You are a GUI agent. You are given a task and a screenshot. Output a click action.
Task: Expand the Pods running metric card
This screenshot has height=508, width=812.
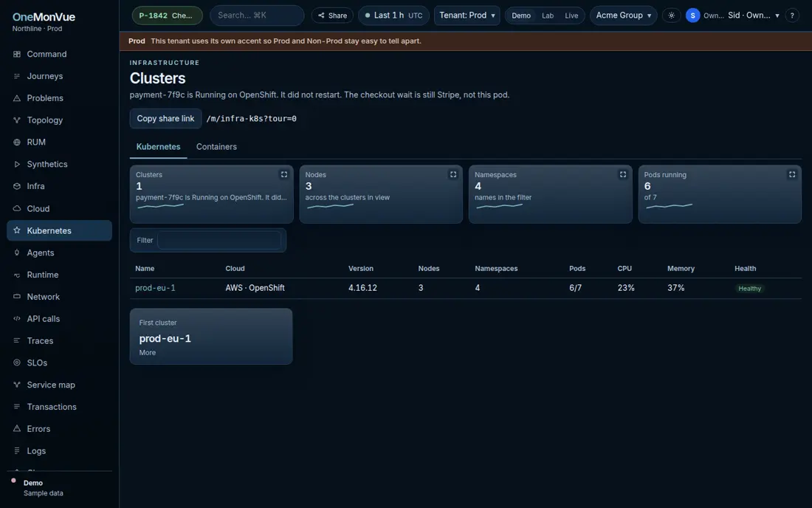tap(792, 174)
